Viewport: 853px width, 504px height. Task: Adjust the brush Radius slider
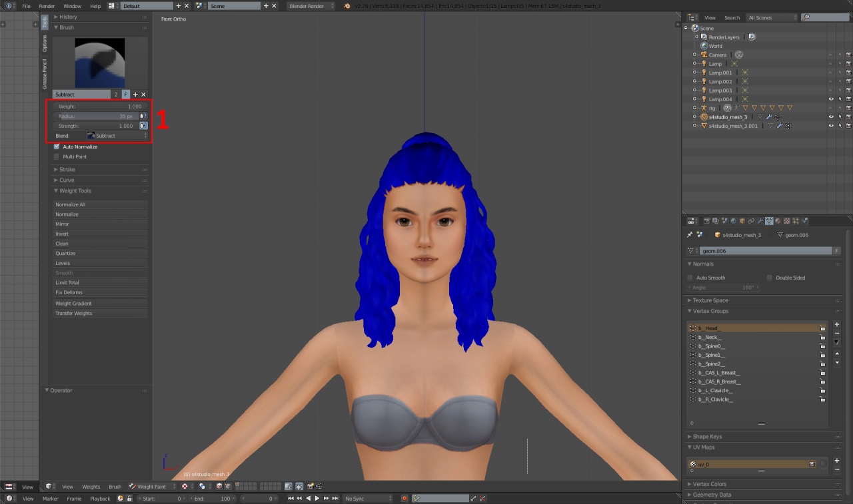[95, 116]
